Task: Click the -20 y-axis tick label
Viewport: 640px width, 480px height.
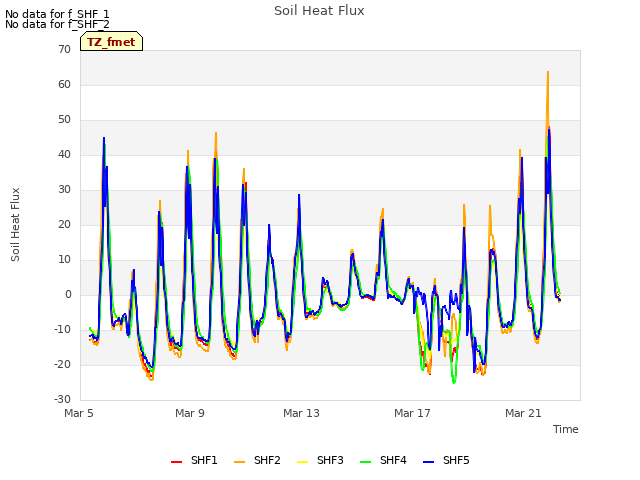Action: coord(62,364)
